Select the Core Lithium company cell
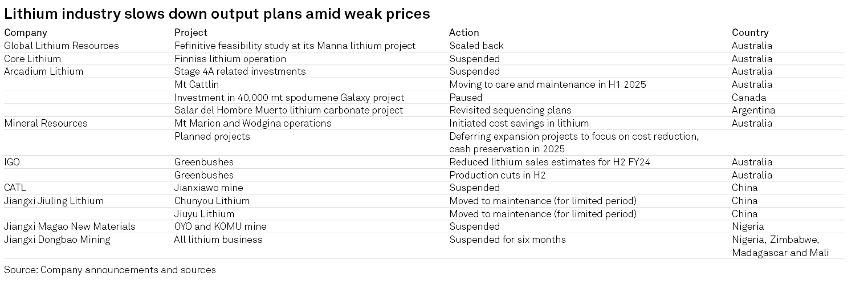The image size is (868, 288). tap(32, 59)
